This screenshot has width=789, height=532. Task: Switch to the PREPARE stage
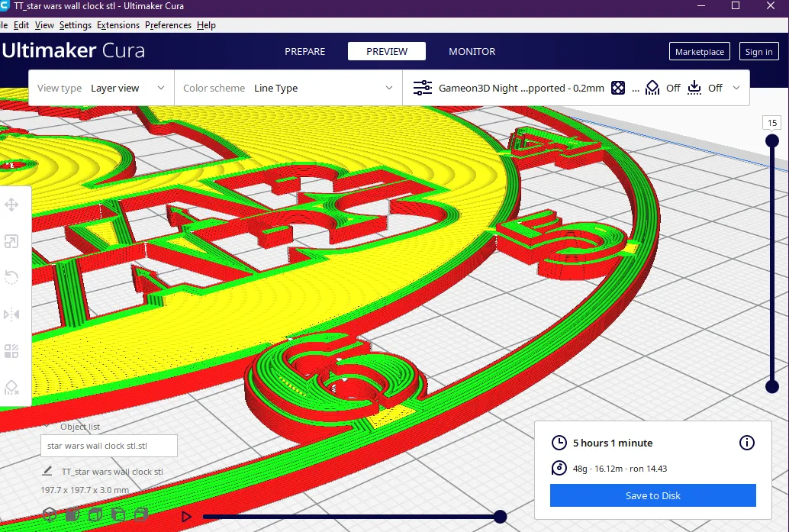point(305,51)
